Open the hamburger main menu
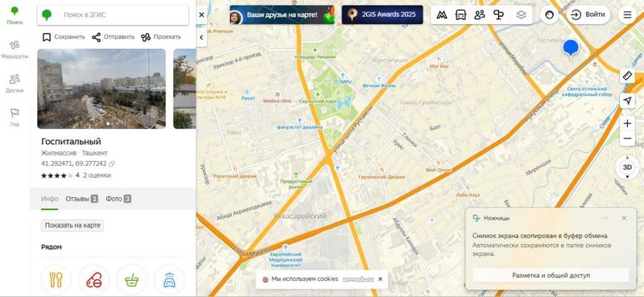 coord(627,14)
